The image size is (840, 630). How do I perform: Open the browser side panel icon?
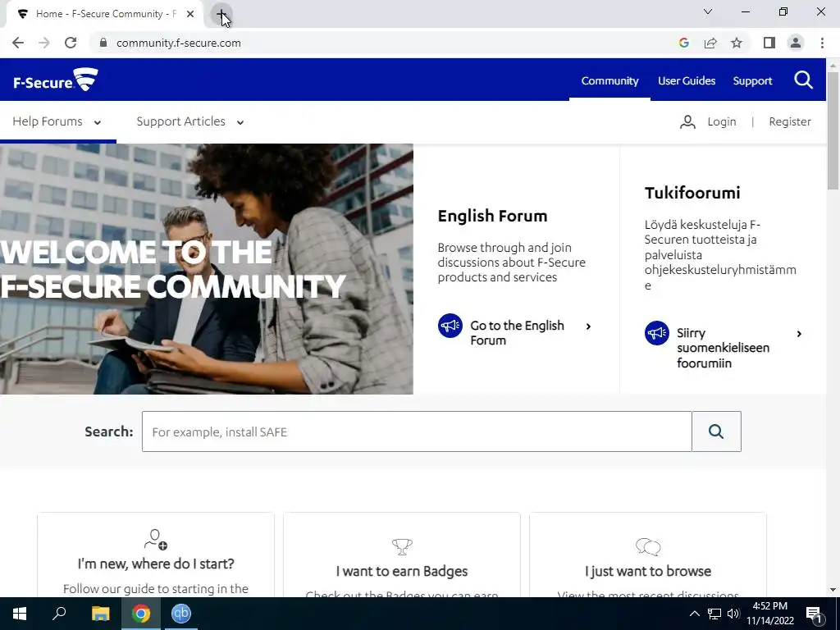[769, 43]
